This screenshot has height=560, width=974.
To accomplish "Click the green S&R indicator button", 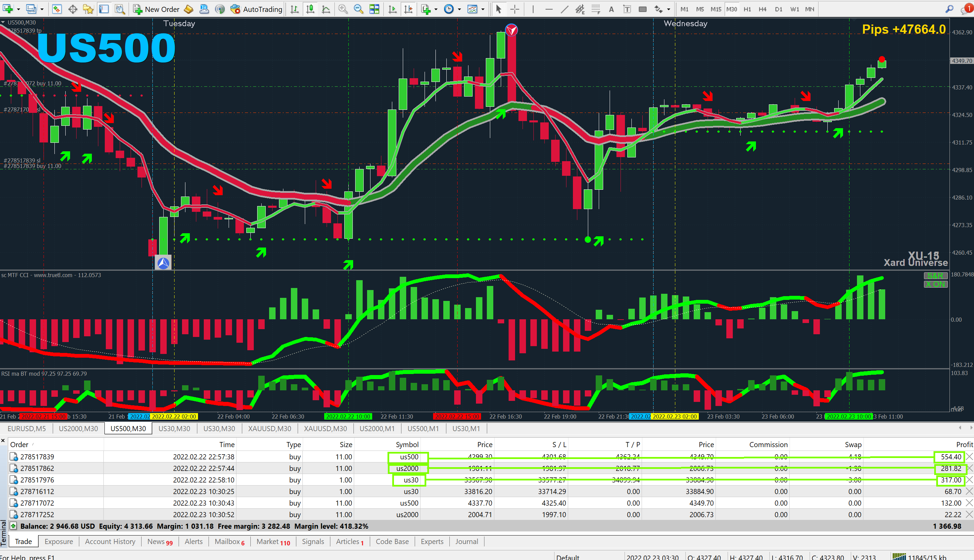I will tap(935, 276).
